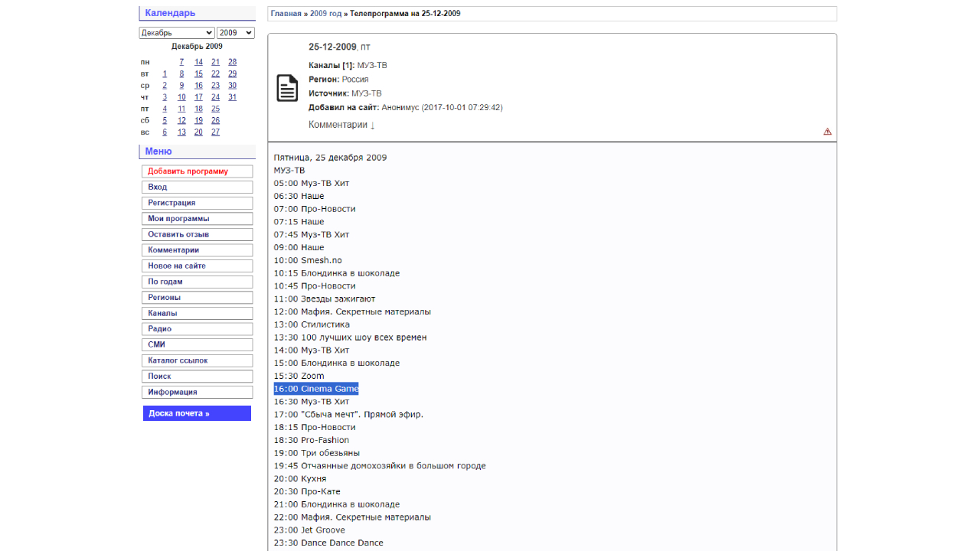Open the Регионы menu item
The image size is (980, 551).
[x=197, y=298]
